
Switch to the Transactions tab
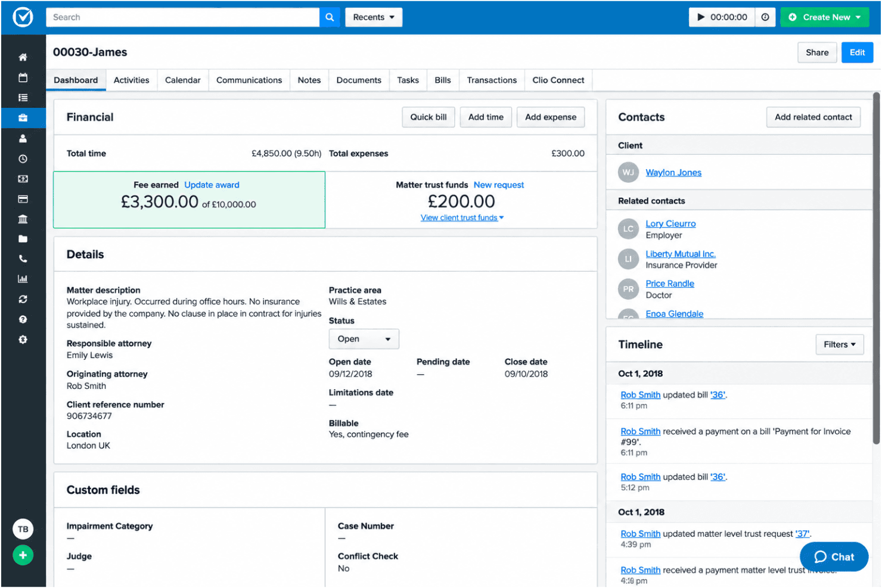[492, 80]
